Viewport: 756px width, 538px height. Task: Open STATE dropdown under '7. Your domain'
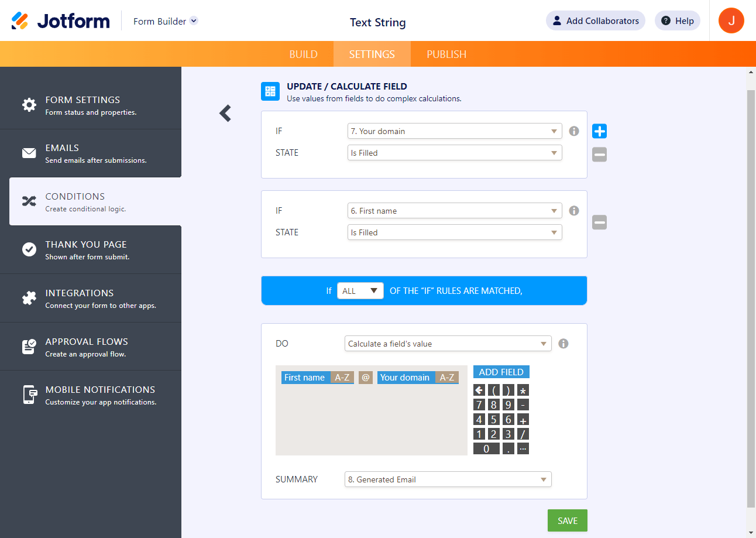(x=455, y=153)
